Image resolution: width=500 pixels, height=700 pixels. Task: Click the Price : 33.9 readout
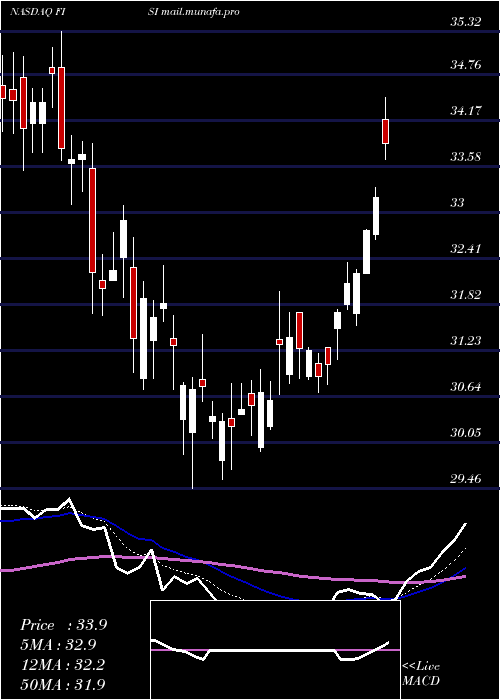(63, 625)
